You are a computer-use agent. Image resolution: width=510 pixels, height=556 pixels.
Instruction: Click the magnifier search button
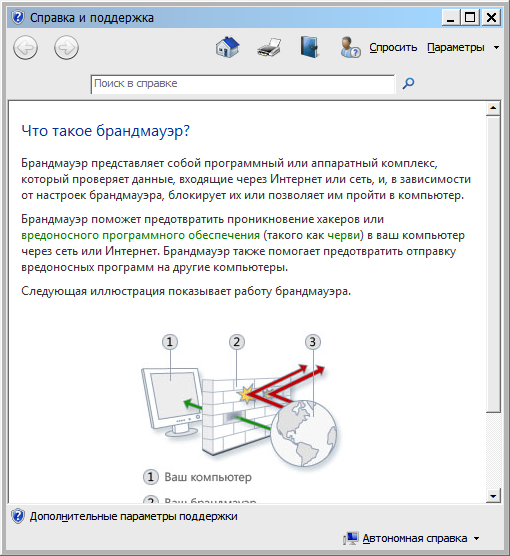click(x=408, y=84)
